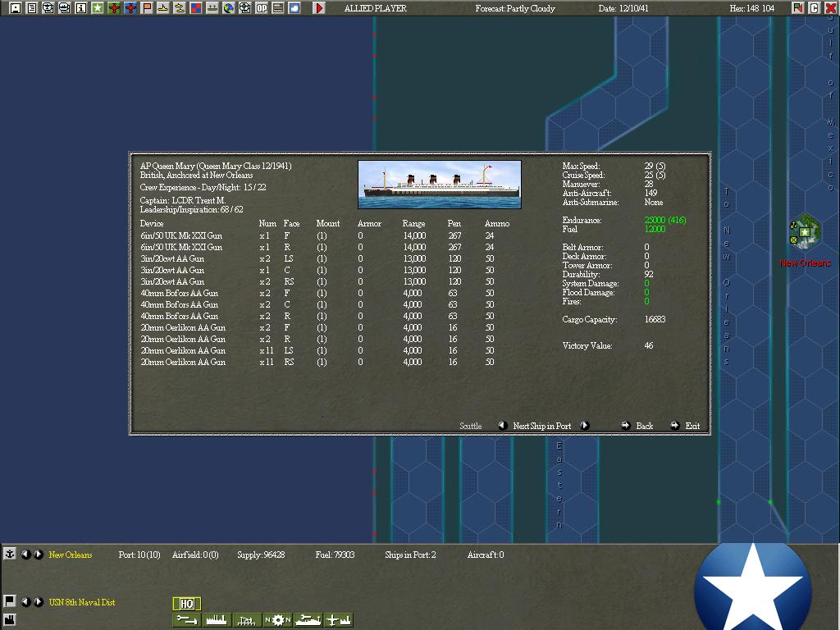Open the globe icon in toolbar
This screenshot has width=840, height=630.
229,8
